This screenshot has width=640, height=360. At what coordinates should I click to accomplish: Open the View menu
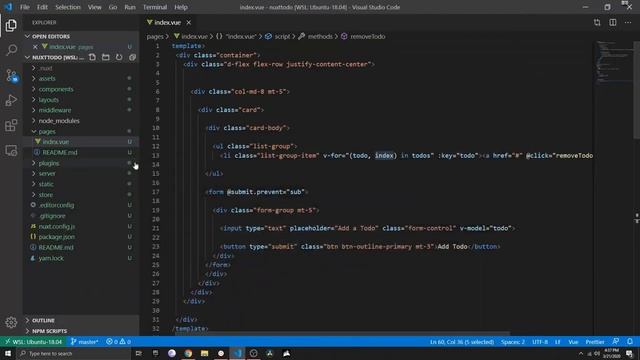click(x=94, y=7)
